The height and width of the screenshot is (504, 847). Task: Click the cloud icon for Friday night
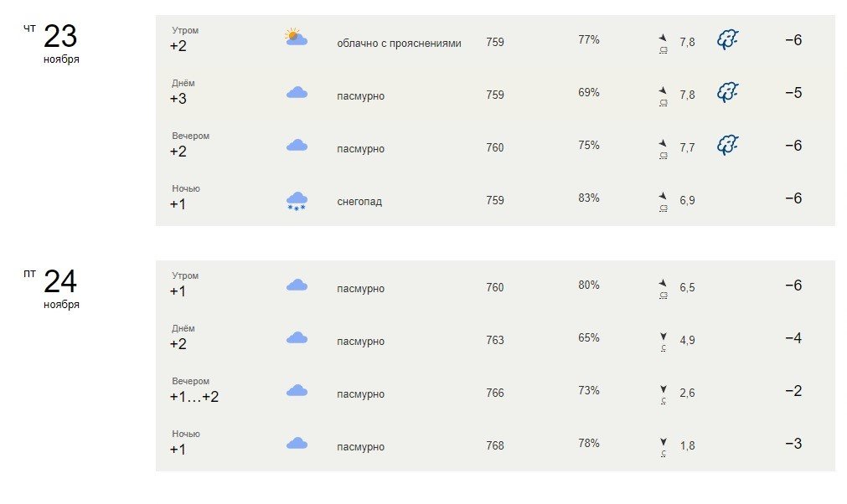point(297,444)
